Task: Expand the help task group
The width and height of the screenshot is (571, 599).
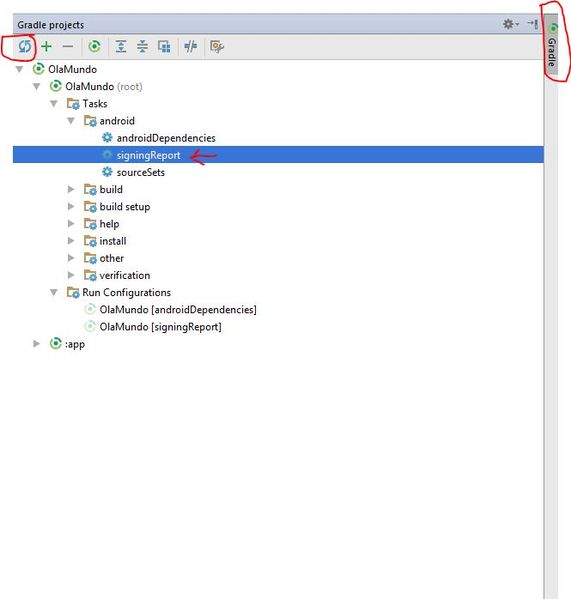Action: click(71, 223)
